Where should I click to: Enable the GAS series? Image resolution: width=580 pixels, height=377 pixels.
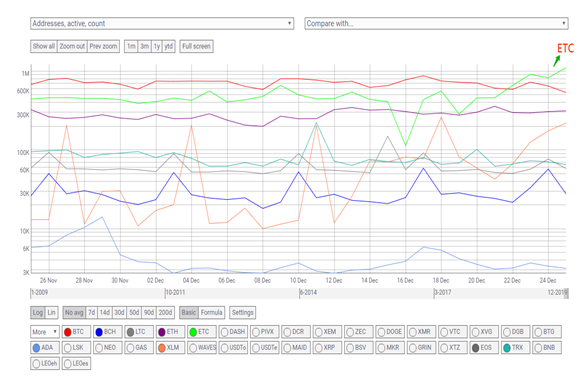coord(139,348)
